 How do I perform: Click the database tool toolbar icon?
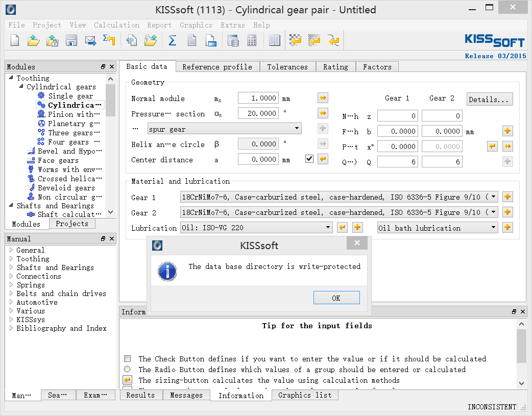pos(233,40)
